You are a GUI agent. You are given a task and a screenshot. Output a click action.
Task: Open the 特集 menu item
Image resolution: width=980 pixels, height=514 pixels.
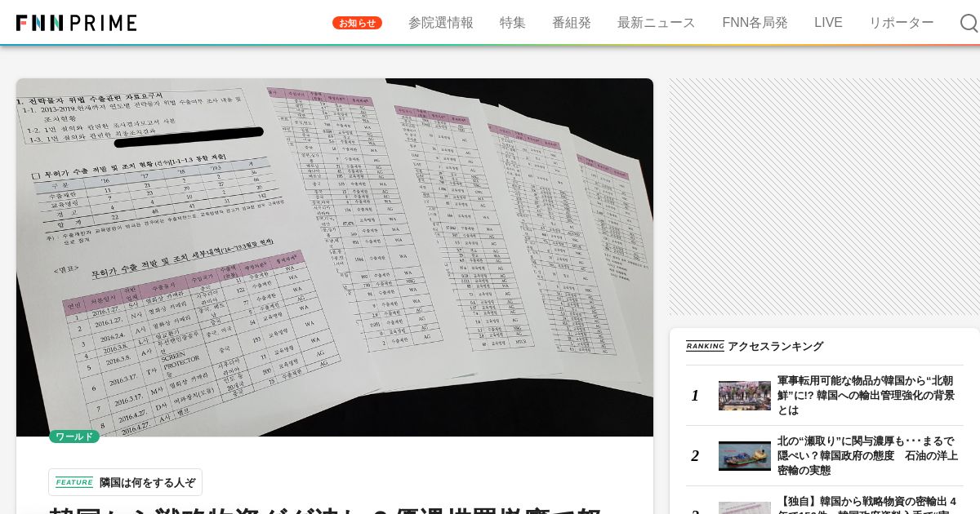(x=513, y=23)
